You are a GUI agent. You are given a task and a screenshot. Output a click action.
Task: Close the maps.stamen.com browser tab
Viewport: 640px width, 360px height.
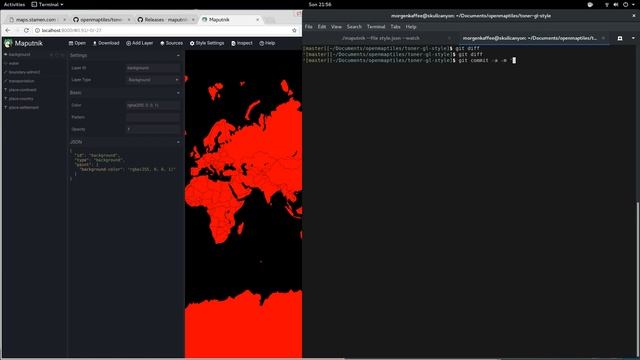pyautogui.click(x=64, y=20)
